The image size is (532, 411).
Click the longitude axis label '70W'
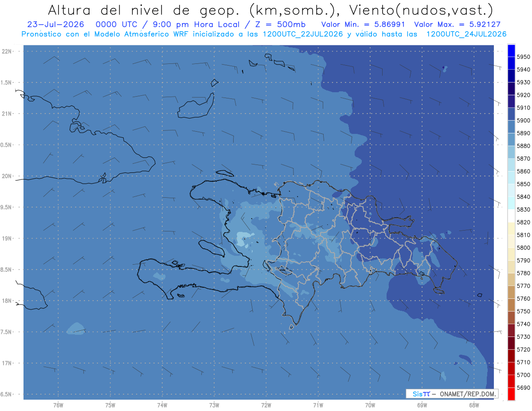coord(370,405)
